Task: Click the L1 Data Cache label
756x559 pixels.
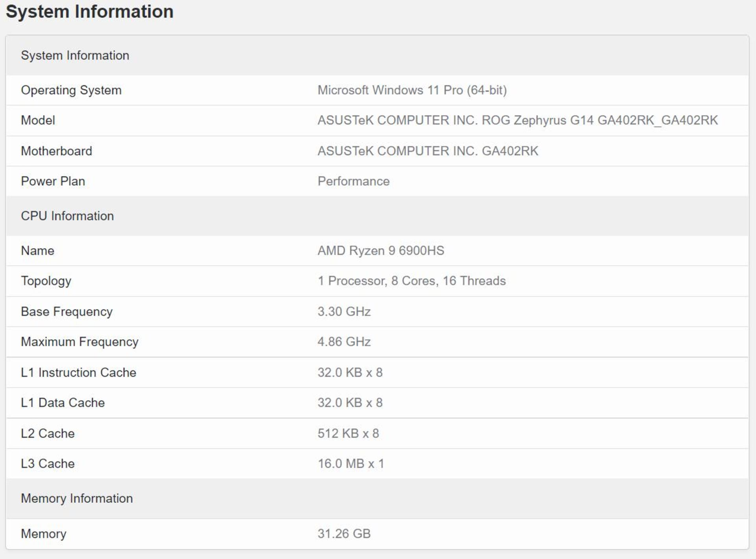Action: point(63,403)
